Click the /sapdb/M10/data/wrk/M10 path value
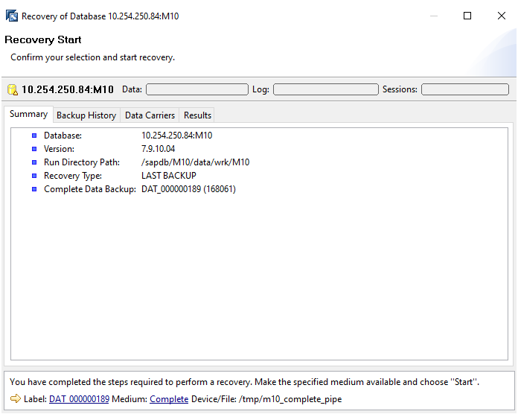 pos(195,162)
